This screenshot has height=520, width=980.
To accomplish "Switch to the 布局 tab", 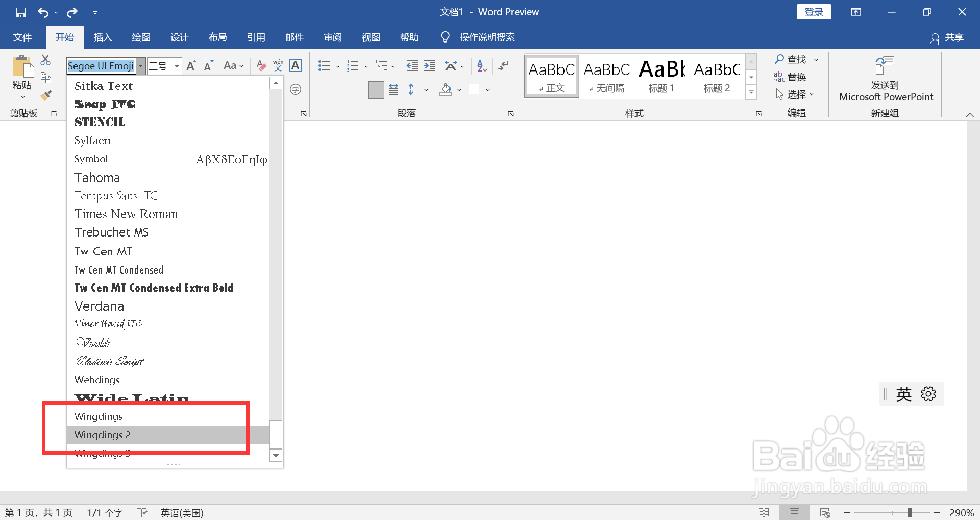I will pyautogui.click(x=217, y=37).
